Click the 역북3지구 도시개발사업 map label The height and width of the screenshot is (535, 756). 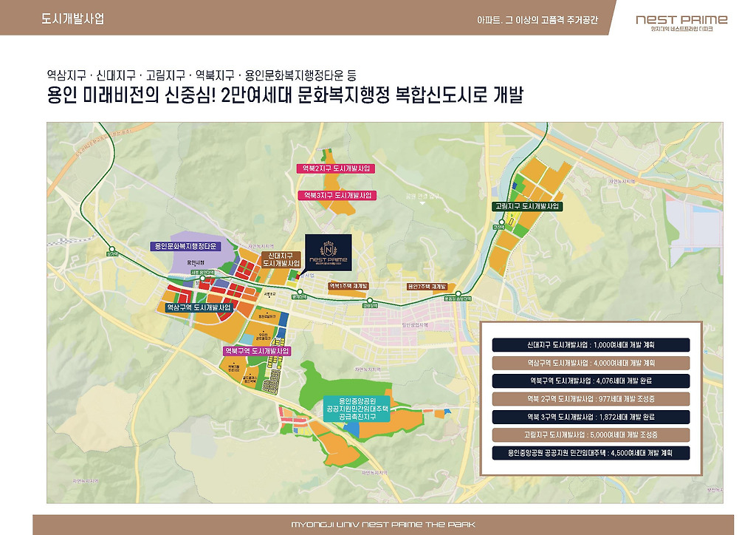[x=337, y=195]
